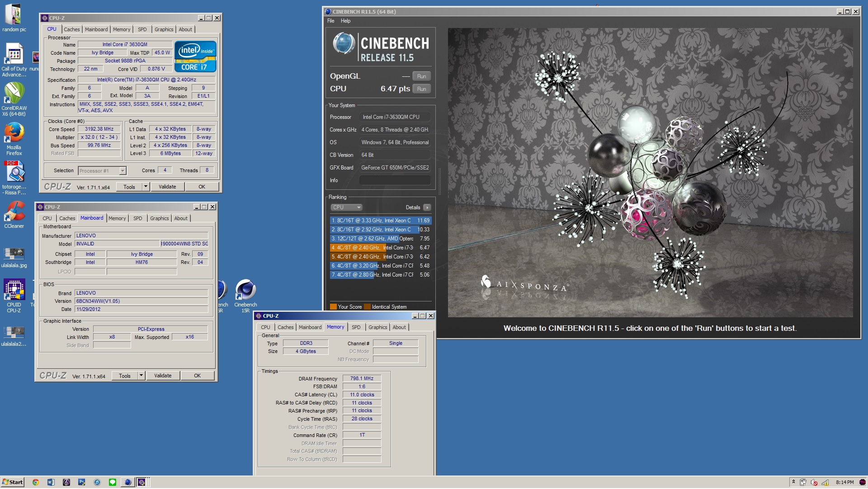Image resolution: width=868 pixels, height=489 pixels.
Task: Click the Info field in Cinebench
Action: click(395, 181)
